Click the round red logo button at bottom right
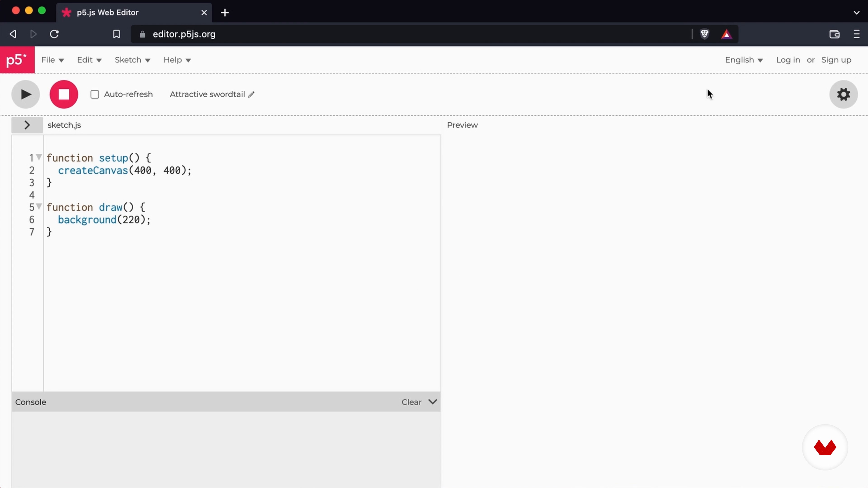868x488 pixels. pos(825,447)
